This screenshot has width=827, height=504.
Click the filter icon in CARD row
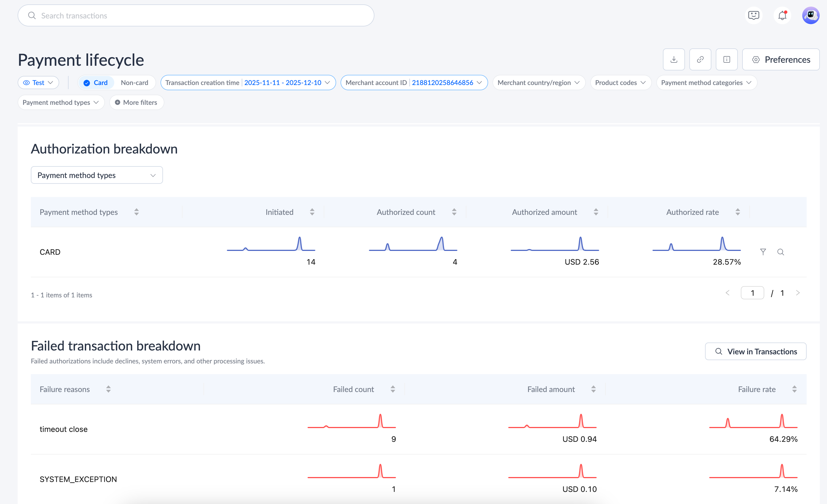[763, 252]
